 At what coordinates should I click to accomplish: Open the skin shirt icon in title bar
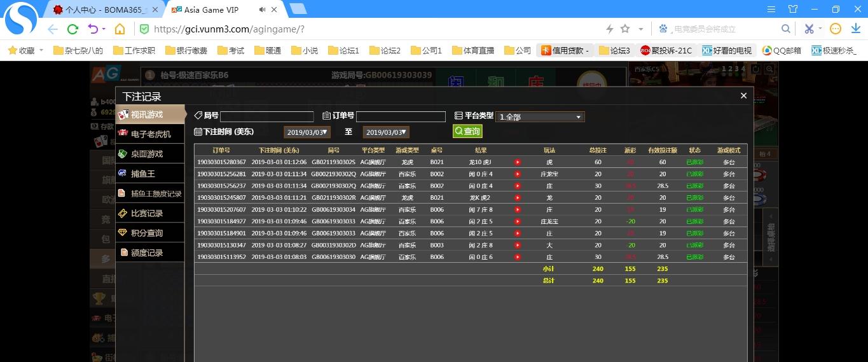click(x=792, y=9)
